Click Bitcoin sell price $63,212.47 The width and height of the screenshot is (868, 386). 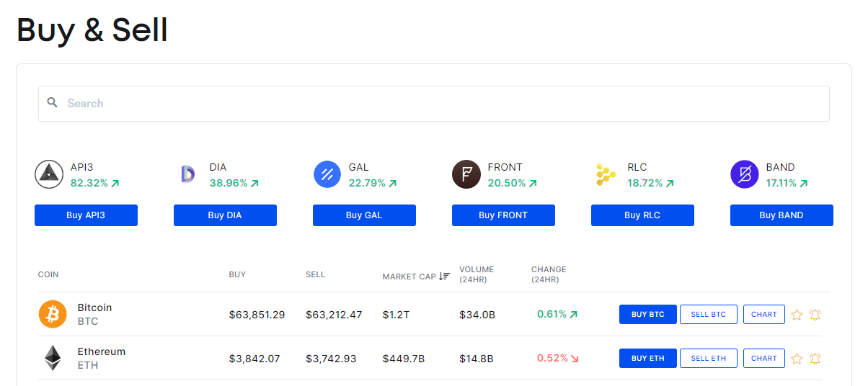coord(334,315)
